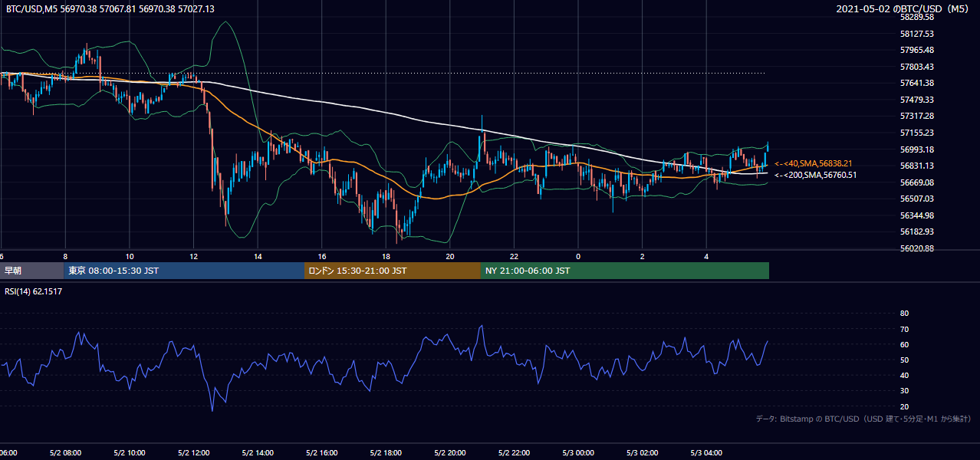This screenshot has width=980, height=460.
Task: Click the RSI axis value 70
Action: (x=904, y=329)
